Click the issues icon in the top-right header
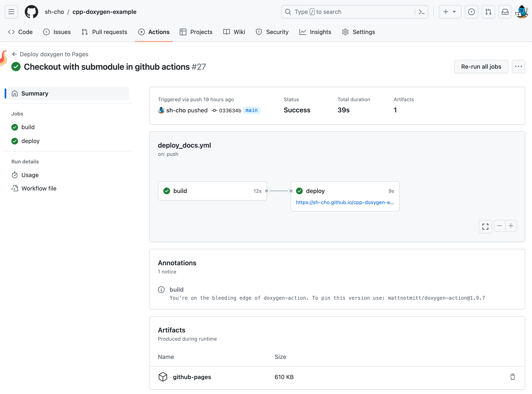Screen dimensions: 532x394 [x=472, y=12]
